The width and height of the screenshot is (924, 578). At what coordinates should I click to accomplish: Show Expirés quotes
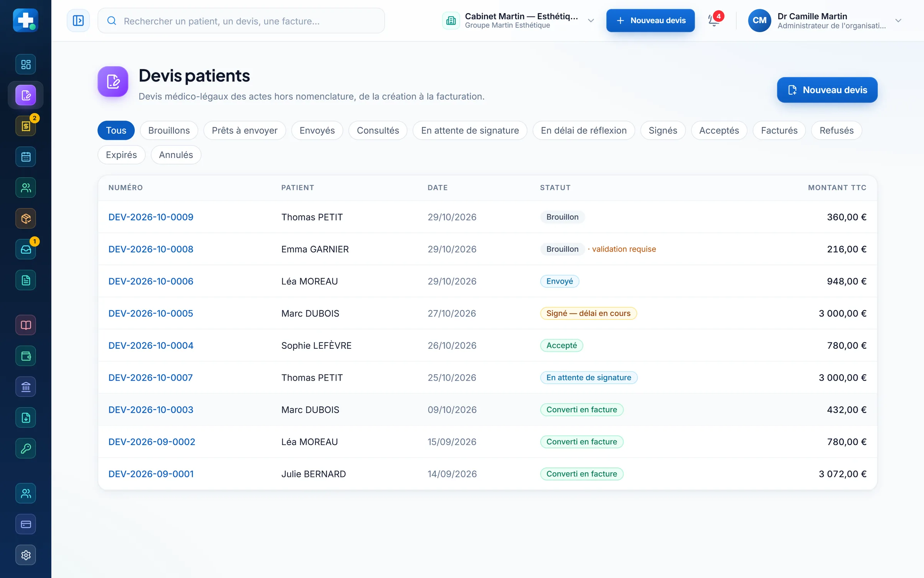[121, 155]
